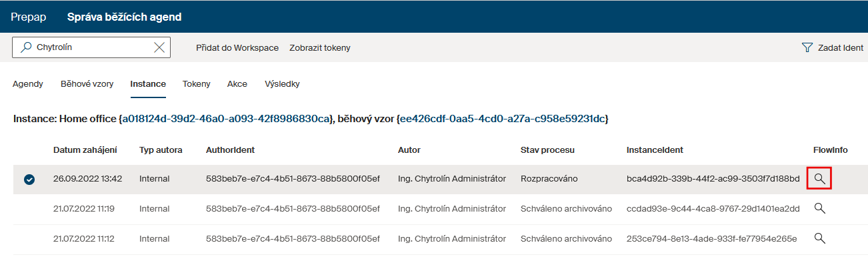
Task: Open the Tokeny tab
Action: click(196, 84)
